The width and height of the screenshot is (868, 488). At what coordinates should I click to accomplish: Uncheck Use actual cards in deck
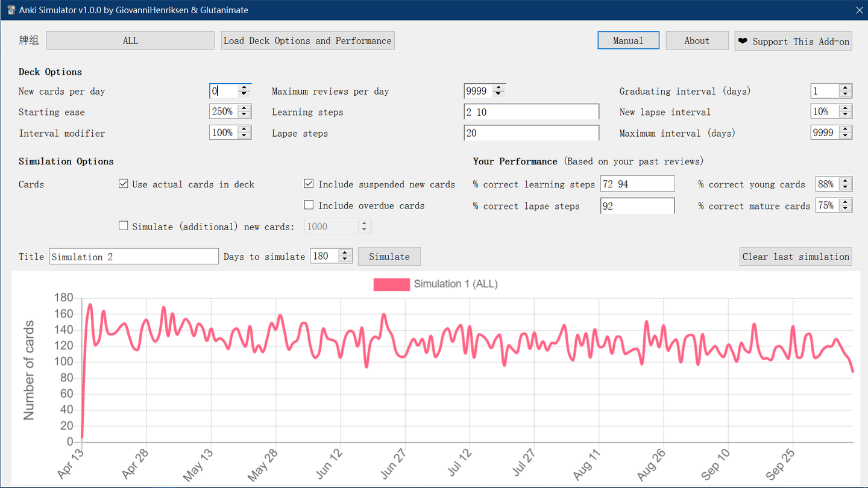click(124, 184)
